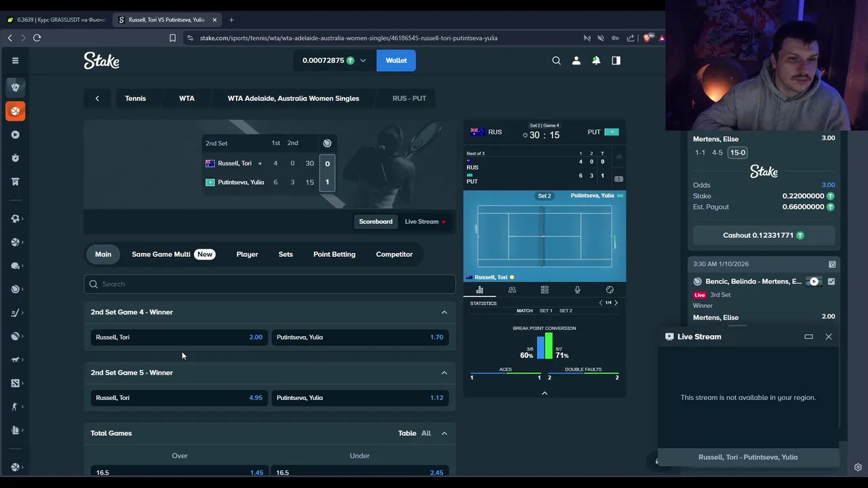Open the Bencic - Mertens stats chart icon
Viewport: 868px width, 488px height.
tap(831, 281)
